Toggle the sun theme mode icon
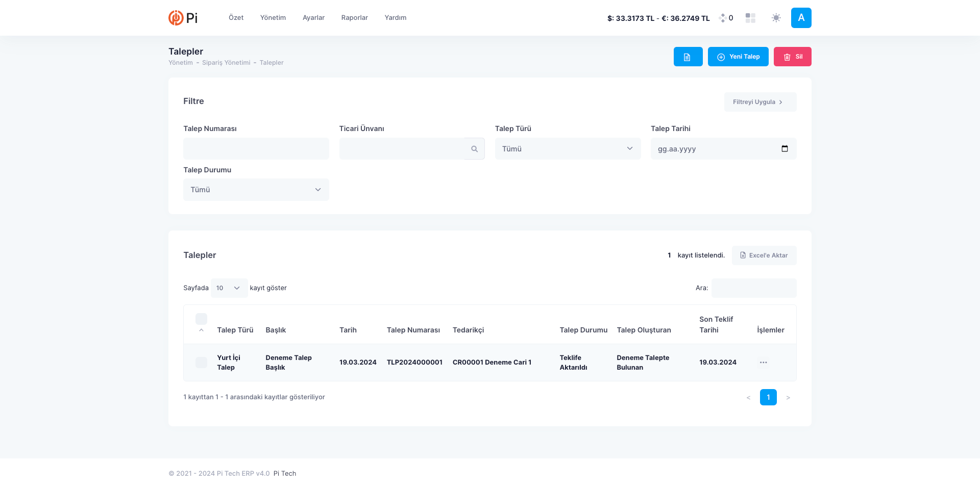 [776, 18]
